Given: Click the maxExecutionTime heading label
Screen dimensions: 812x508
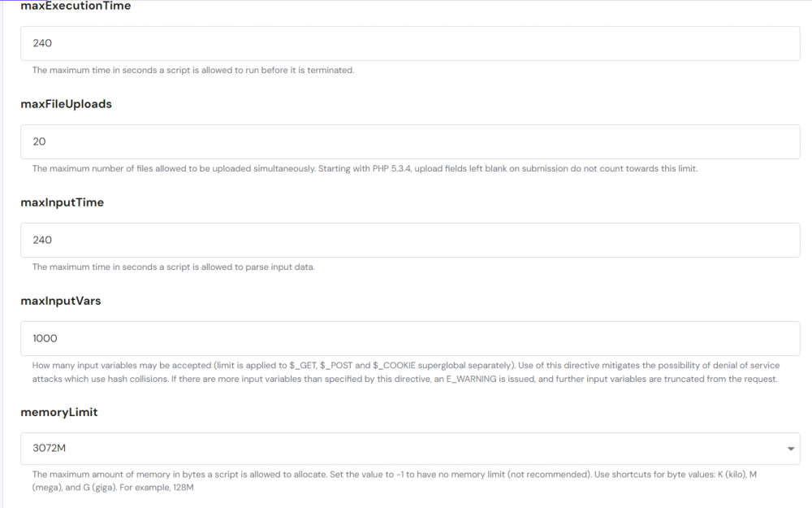Looking at the screenshot, I should click(x=76, y=6).
